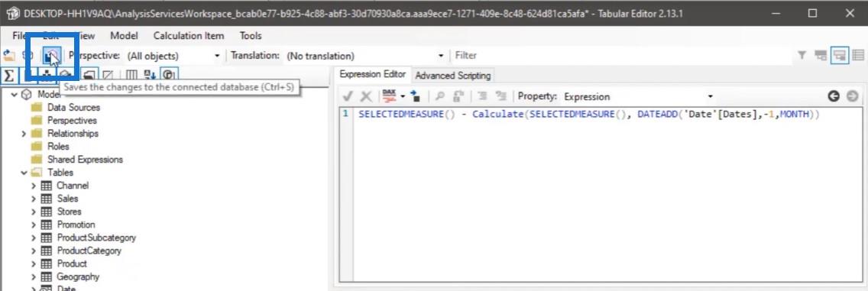
Task: Expand the ProductCategory table
Action: tap(34, 251)
